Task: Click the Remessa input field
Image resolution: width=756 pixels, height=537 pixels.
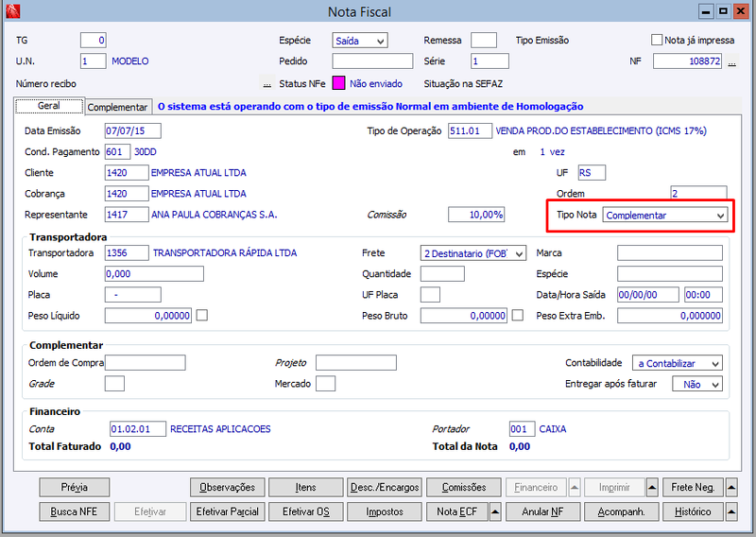Action: coord(484,41)
